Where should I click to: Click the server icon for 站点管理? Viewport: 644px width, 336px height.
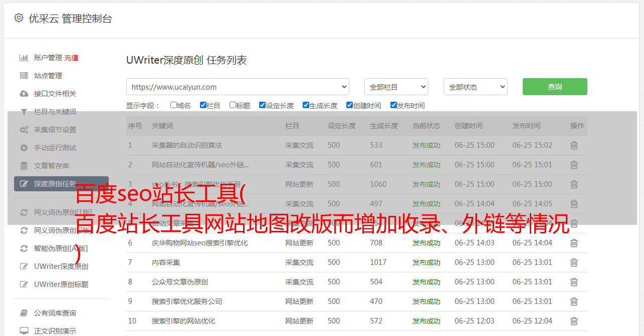[24, 76]
